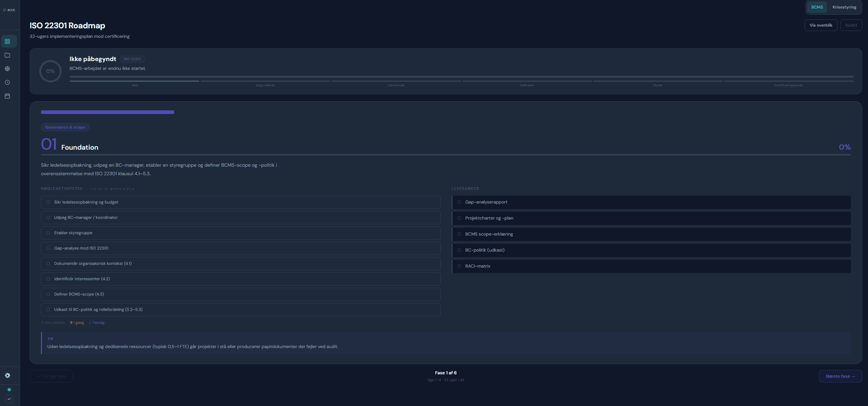Click the 0% circular progress indicator
Image resolution: width=868 pixels, height=406 pixels.
(x=50, y=71)
